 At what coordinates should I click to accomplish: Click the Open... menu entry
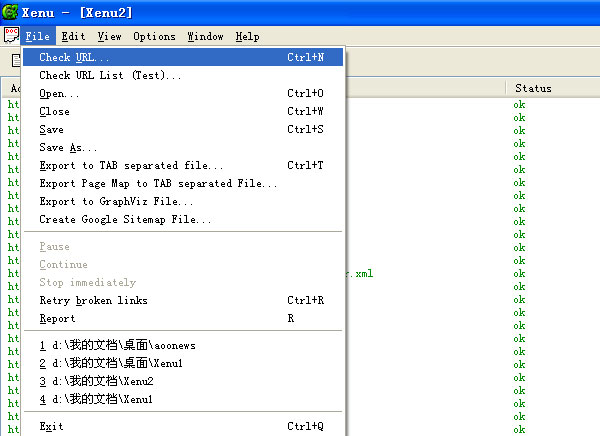(x=183, y=93)
